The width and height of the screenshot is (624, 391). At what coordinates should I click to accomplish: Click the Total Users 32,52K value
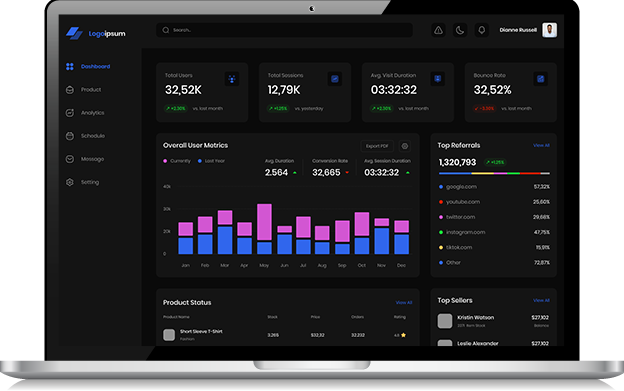(183, 90)
